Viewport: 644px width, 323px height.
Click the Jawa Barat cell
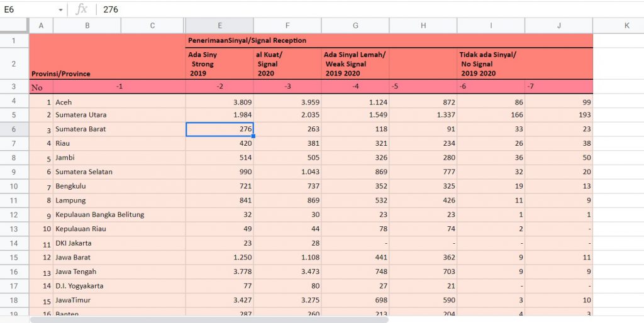[x=119, y=258]
